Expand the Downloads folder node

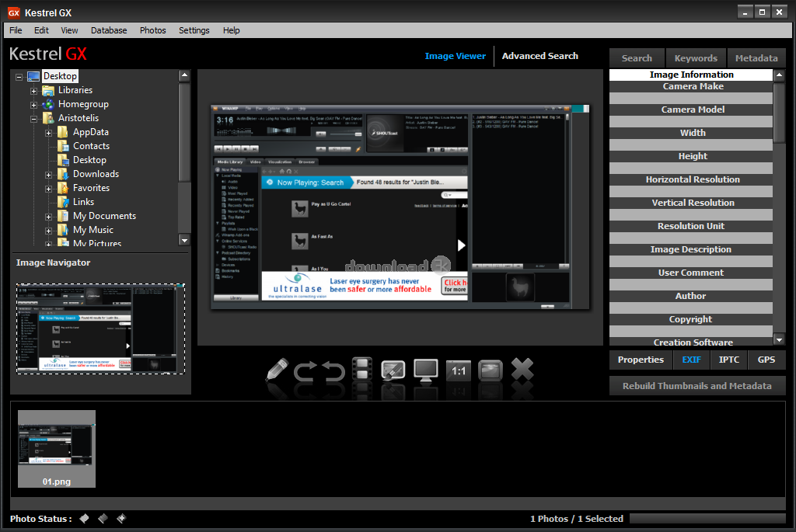48,175
